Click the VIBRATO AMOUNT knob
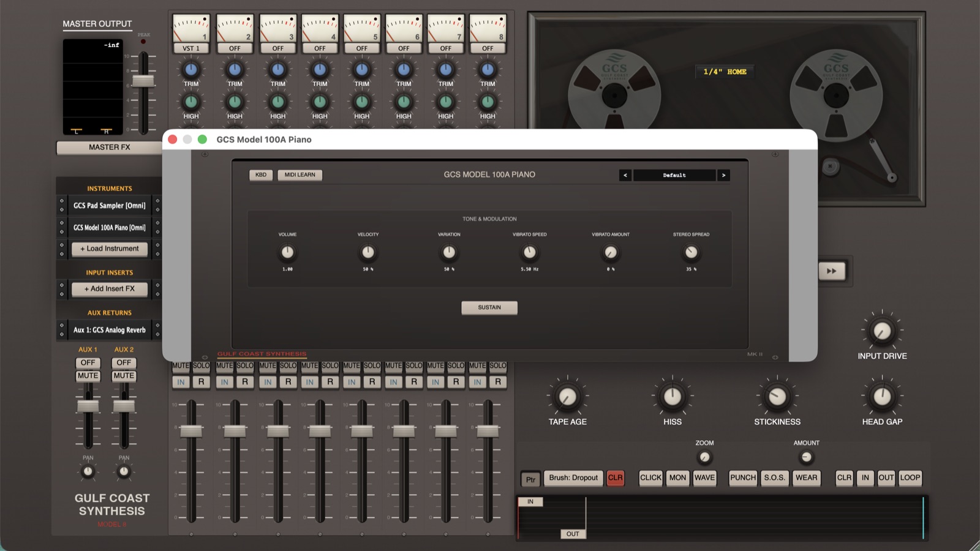Viewport: 980px width, 551px height. [x=611, y=252]
